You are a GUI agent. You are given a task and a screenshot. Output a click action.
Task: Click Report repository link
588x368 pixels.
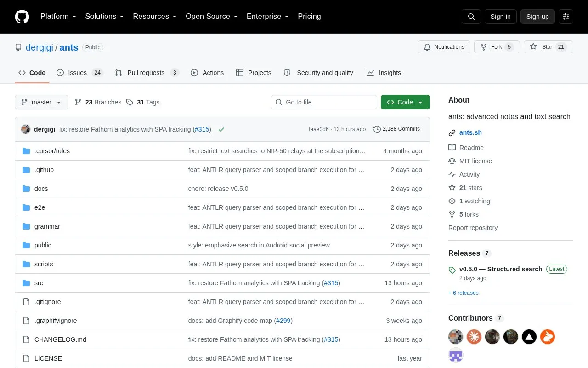tap(473, 228)
